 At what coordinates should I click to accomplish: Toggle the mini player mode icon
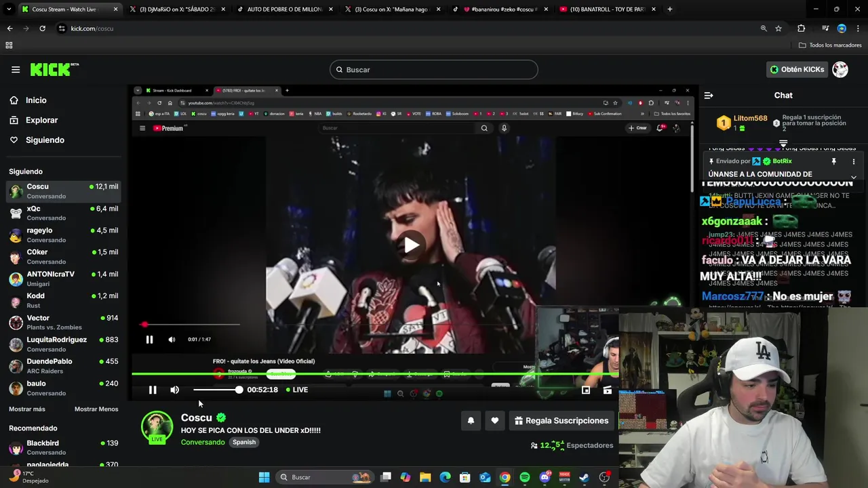[586, 390]
